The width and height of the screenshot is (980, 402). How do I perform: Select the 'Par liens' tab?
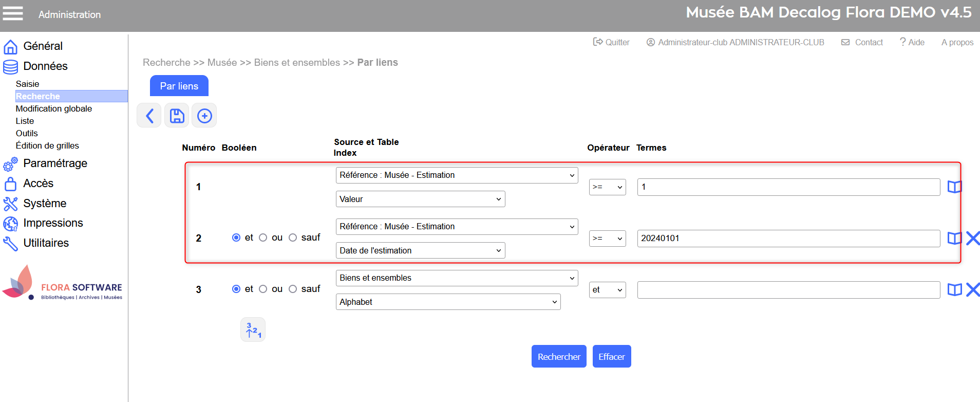pos(179,86)
